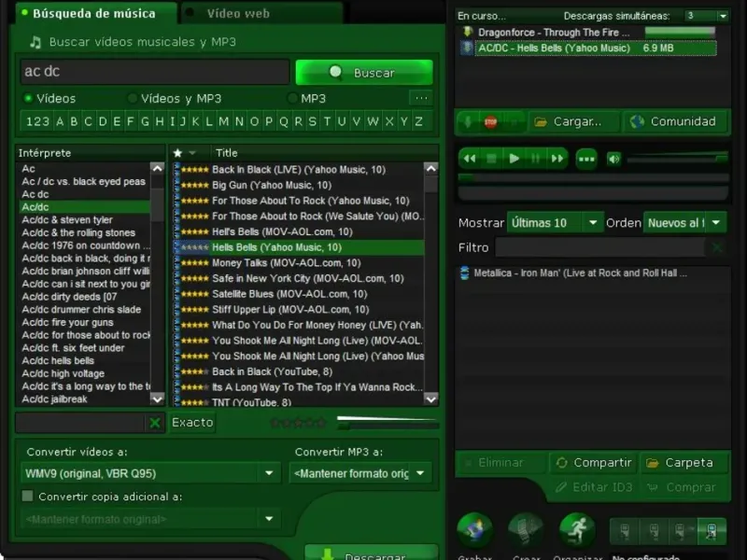
Task: Click the Editar ID3 button
Action: tap(594, 487)
